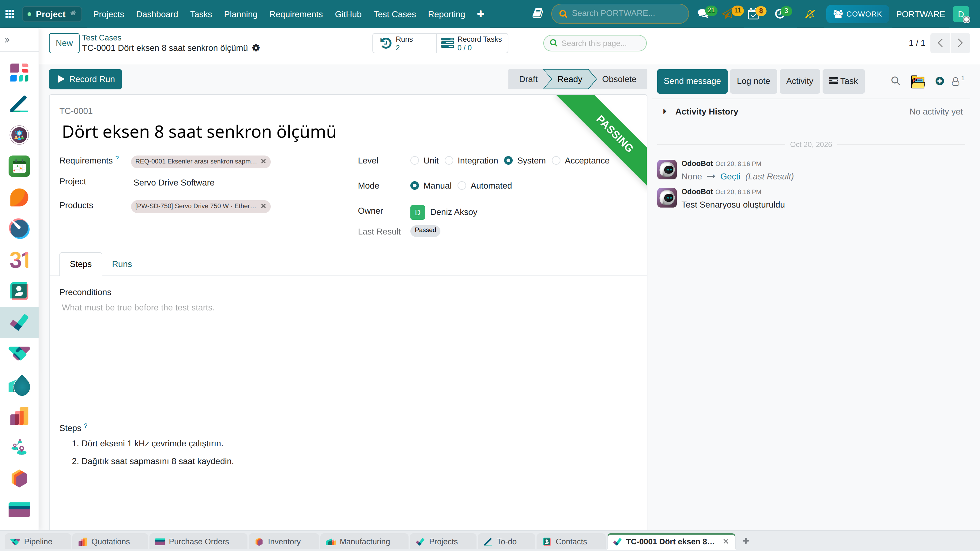Viewport: 980px width, 551px height.
Task: Open the apps grid menu icon
Action: coord(10,14)
